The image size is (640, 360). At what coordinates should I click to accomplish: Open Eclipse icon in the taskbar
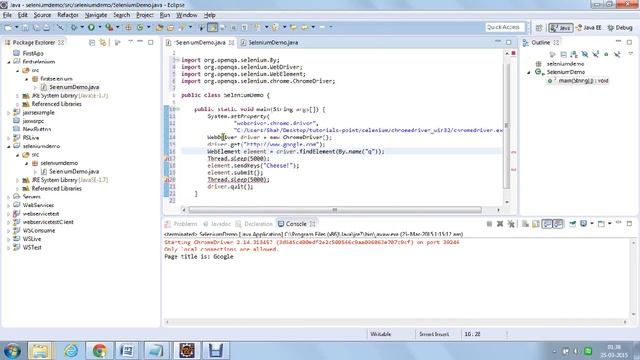pos(187,351)
